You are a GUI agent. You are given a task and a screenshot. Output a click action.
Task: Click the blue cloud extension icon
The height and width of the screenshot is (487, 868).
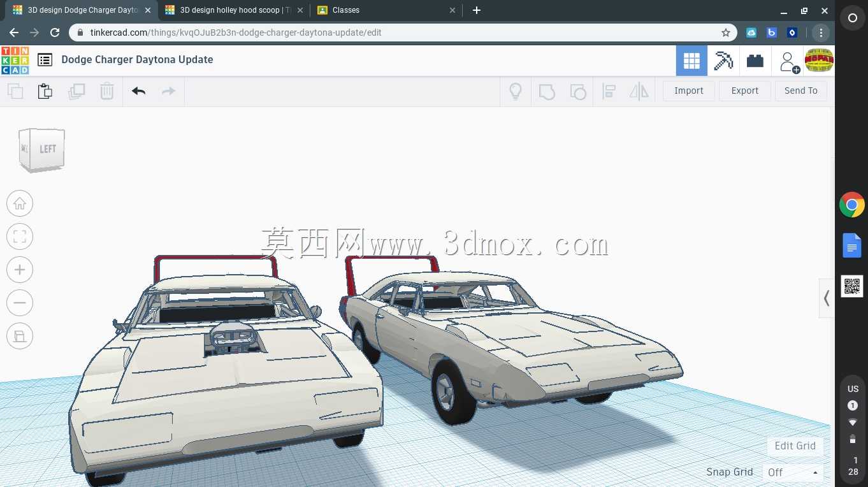tap(751, 33)
